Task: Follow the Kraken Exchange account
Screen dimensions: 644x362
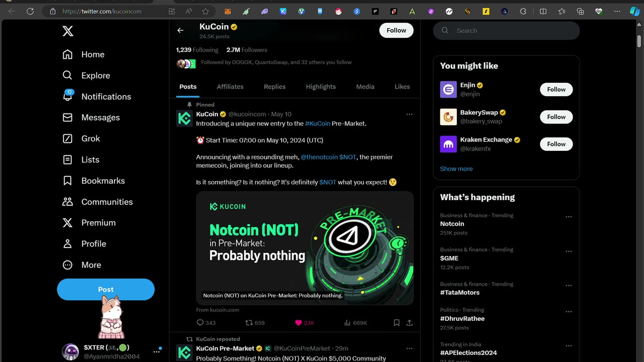Action: coord(556,144)
